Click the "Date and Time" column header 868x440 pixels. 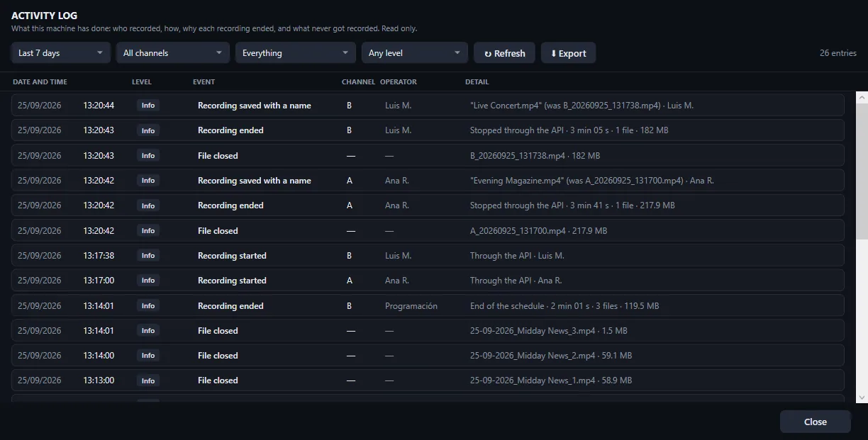coord(40,82)
